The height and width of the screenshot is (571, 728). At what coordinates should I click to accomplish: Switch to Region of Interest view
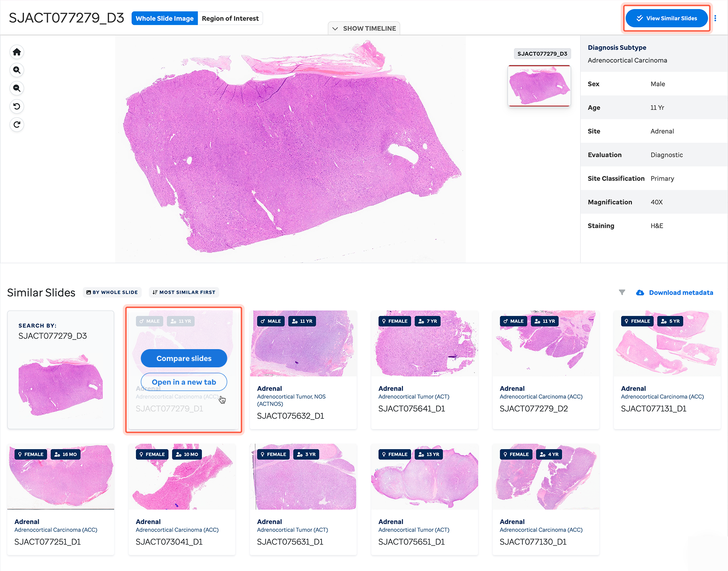click(x=230, y=18)
